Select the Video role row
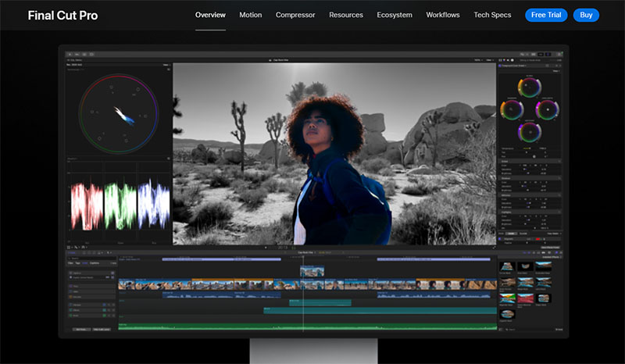 [x=91, y=291]
